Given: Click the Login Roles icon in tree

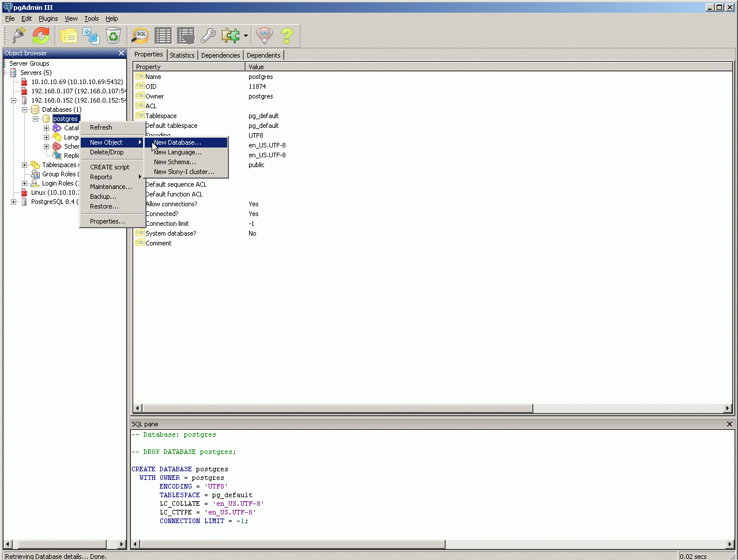Looking at the screenshot, I should pos(35,183).
